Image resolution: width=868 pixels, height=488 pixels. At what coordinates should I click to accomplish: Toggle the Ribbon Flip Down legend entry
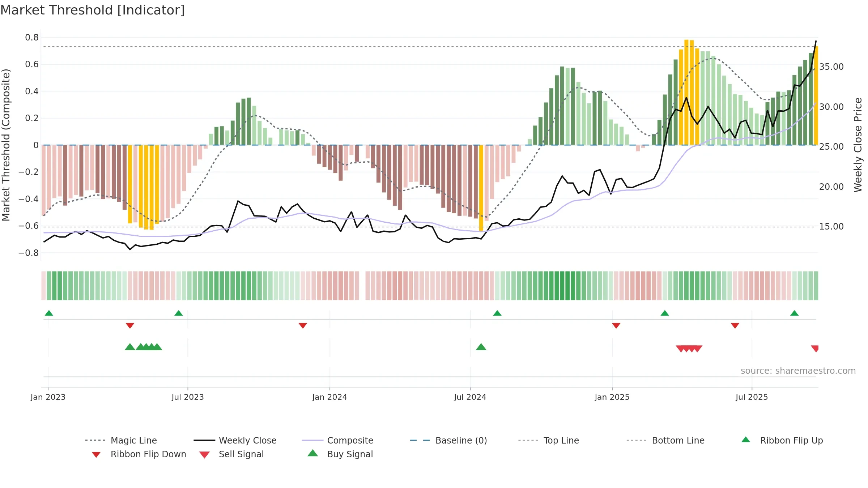coord(139,454)
